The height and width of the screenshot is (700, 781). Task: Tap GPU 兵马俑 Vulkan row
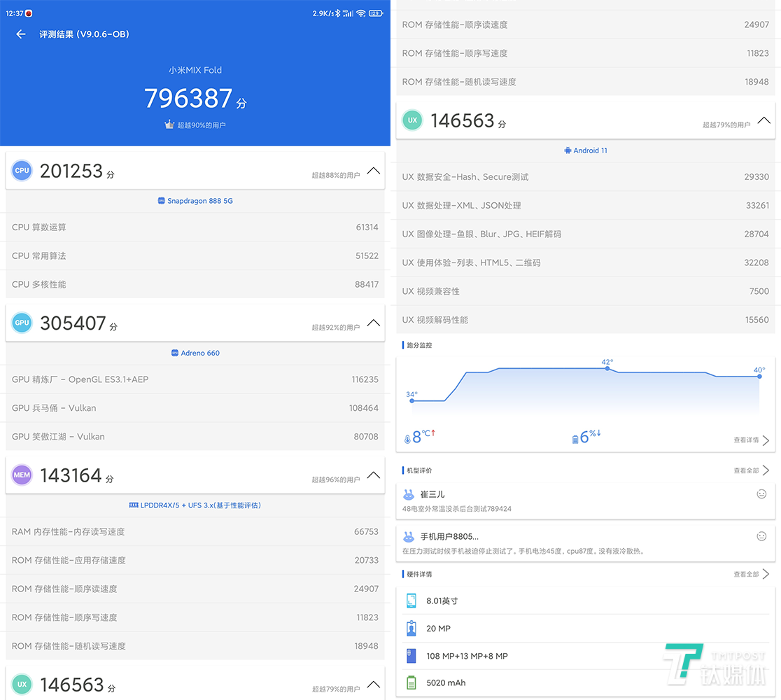click(195, 408)
